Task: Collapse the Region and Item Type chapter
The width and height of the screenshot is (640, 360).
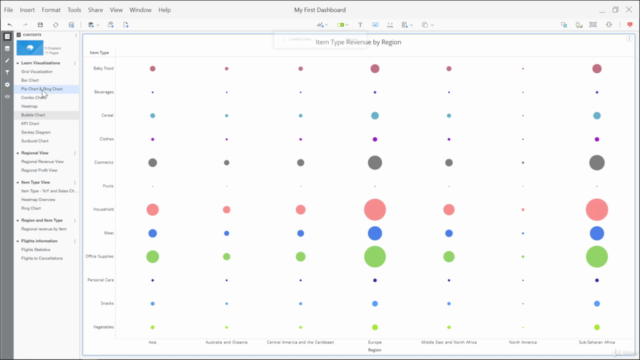Action: coord(18,220)
